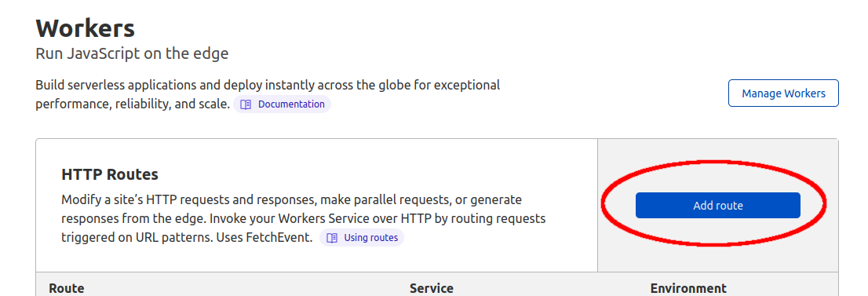Click the blue Add route button
The width and height of the screenshot is (868, 296).
click(x=717, y=206)
